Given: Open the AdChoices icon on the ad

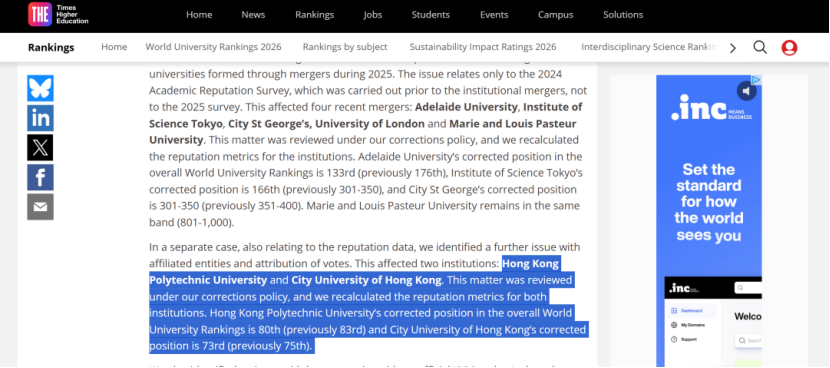Looking at the screenshot, I should (x=757, y=79).
